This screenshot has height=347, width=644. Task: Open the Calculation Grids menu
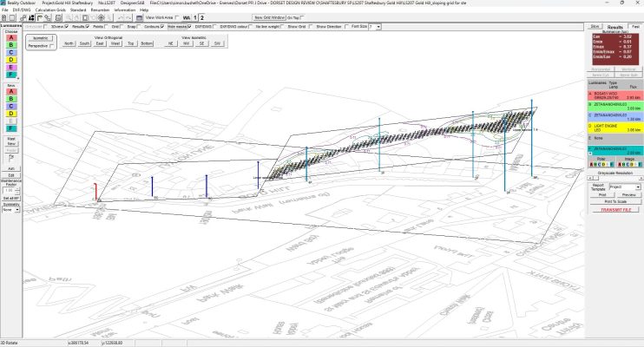pos(49,10)
